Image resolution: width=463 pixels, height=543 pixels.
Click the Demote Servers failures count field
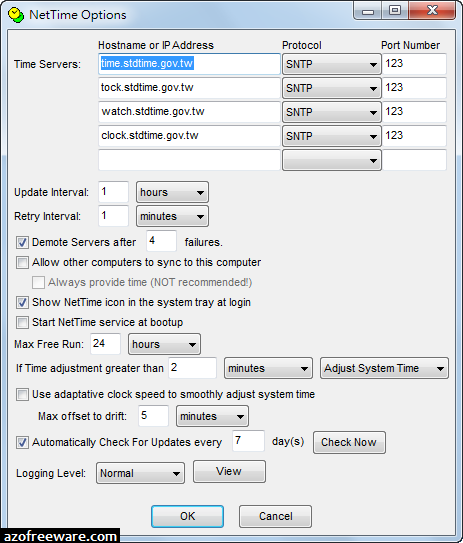(162, 241)
